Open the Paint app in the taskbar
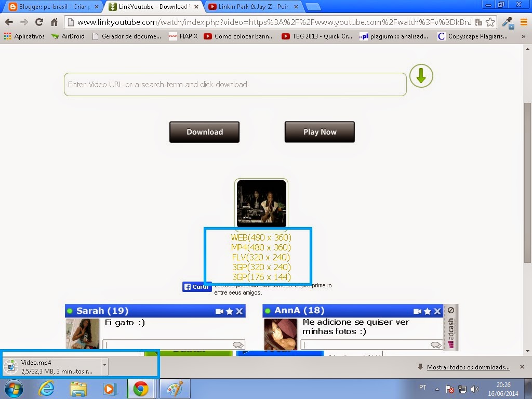Viewport: 532px width, 399px height. (x=175, y=389)
